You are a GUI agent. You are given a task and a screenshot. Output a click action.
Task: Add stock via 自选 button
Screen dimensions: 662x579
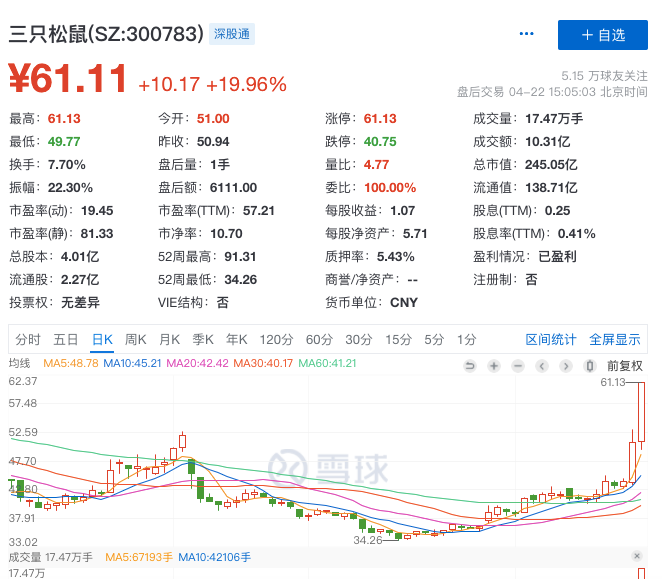tap(602, 35)
